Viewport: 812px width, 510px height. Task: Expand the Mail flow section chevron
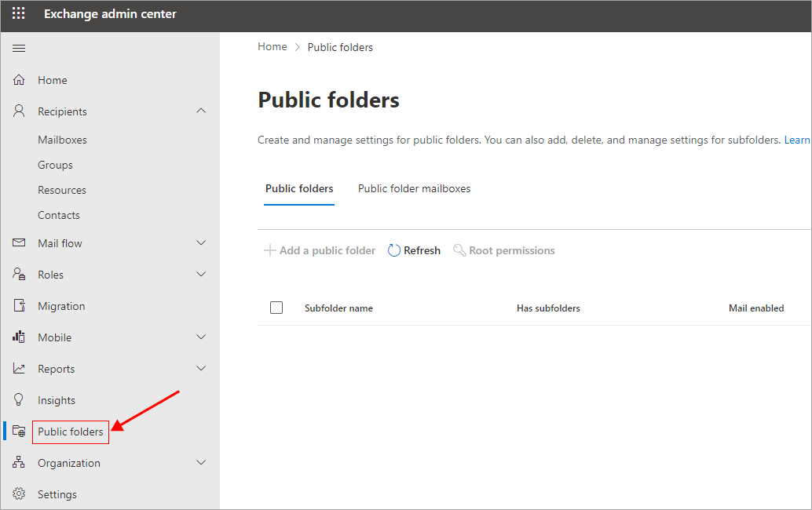click(x=201, y=243)
